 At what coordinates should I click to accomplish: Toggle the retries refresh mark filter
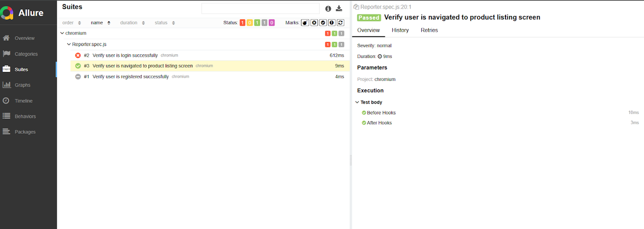click(340, 23)
